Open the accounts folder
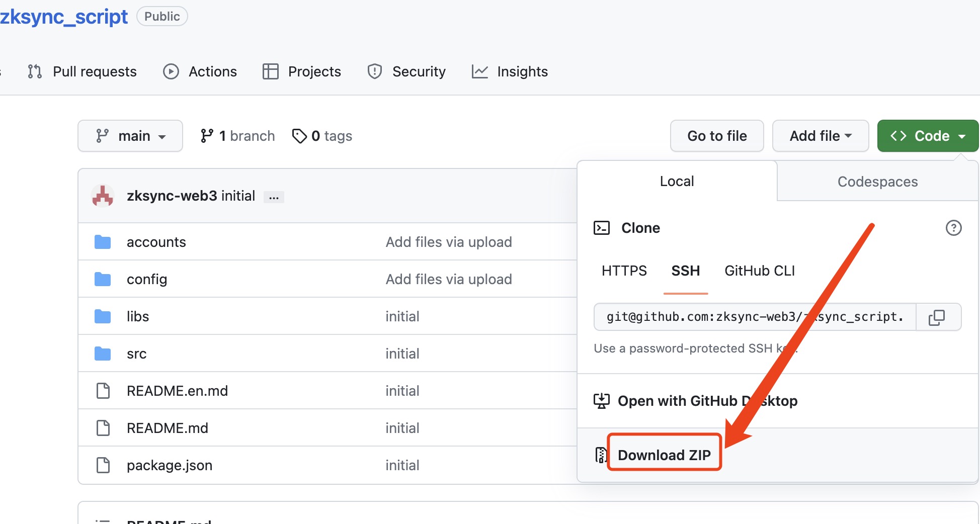The width and height of the screenshot is (980, 524). point(156,242)
